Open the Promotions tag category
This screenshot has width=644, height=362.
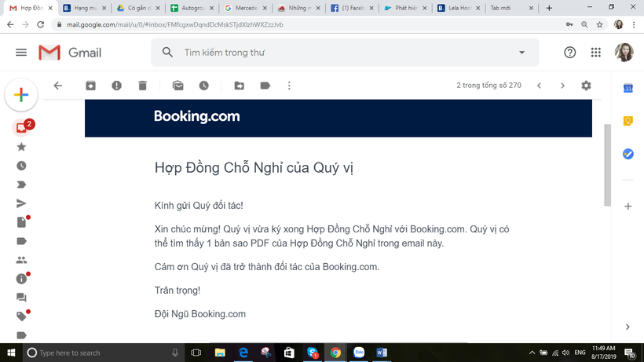(x=23, y=315)
